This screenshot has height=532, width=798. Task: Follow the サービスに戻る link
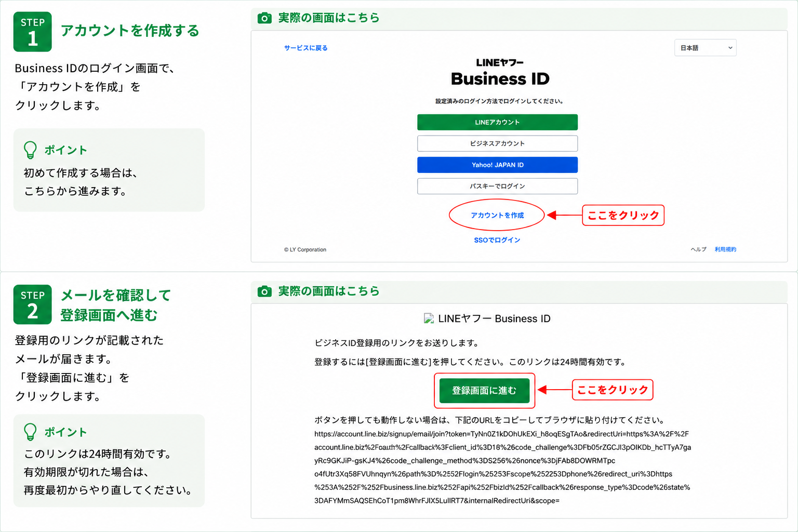(x=305, y=48)
